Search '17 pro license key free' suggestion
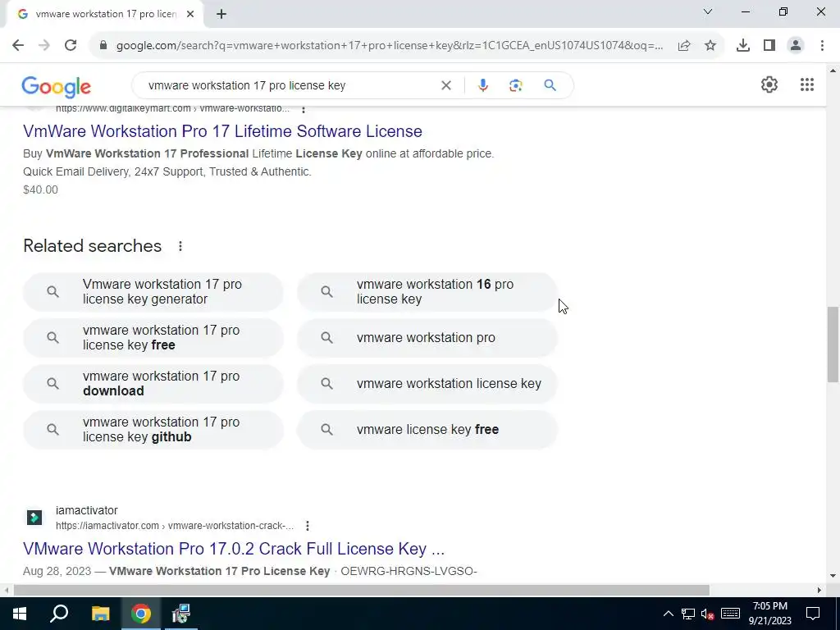The image size is (840, 630). coord(153,338)
